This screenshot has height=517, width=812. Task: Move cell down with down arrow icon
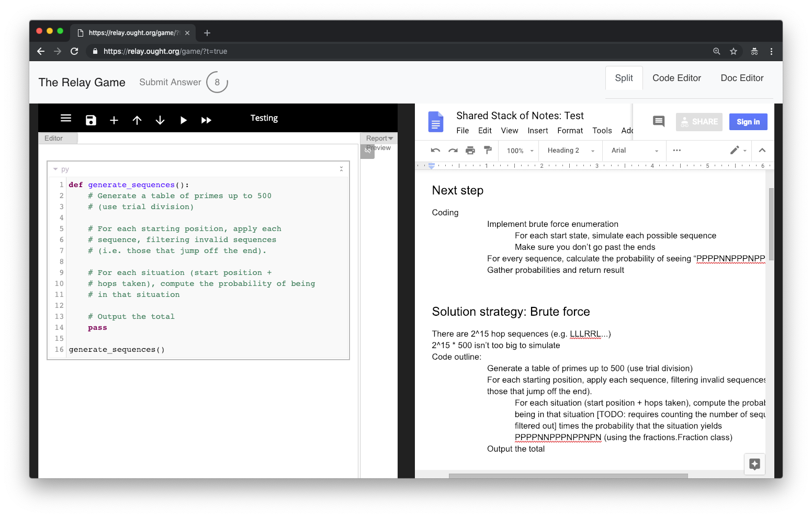160,120
